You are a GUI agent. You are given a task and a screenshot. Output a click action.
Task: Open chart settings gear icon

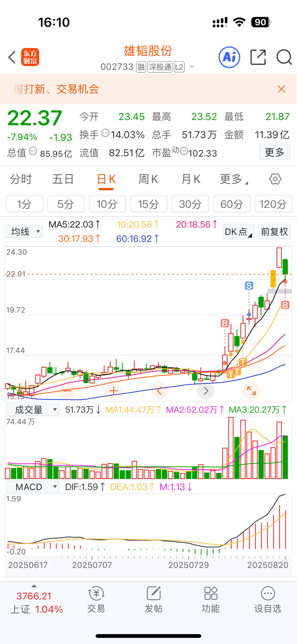[275, 179]
